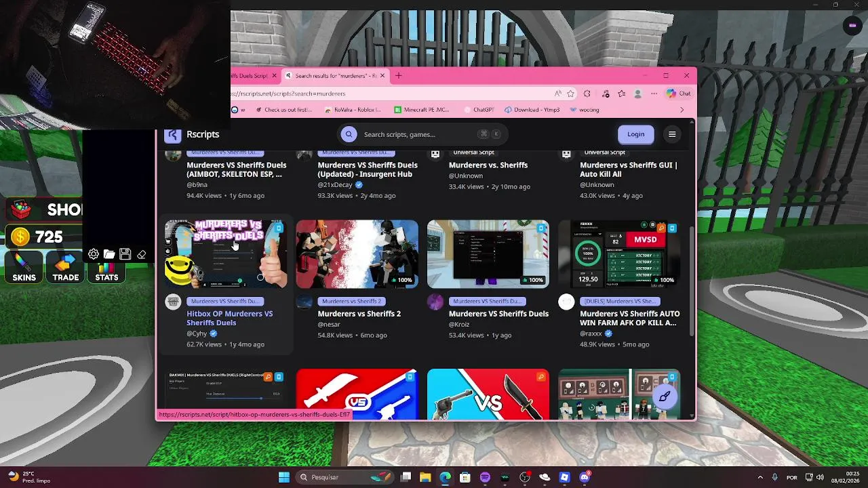This screenshot has height=488, width=868.
Task: Click the @raxxx author name
Action: coord(591,333)
